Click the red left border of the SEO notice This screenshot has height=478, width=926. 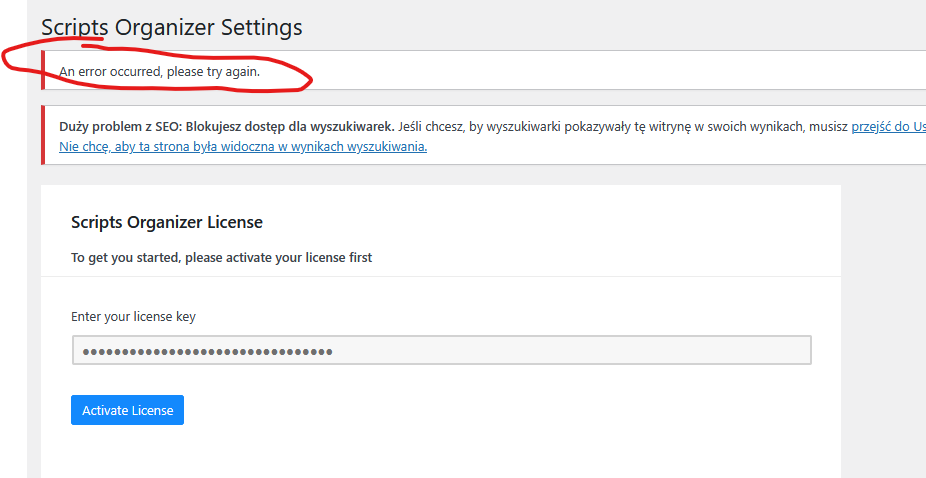click(x=43, y=135)
